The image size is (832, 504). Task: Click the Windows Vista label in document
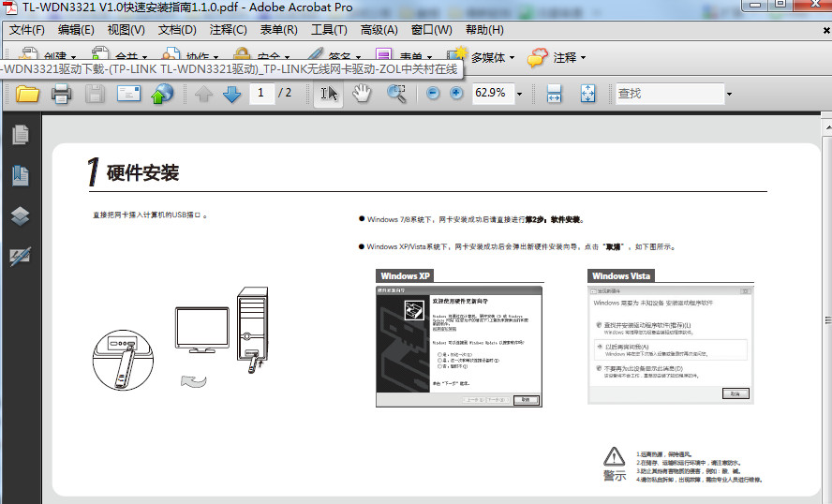621,275
